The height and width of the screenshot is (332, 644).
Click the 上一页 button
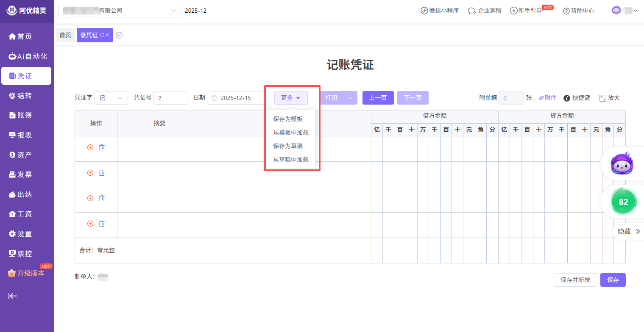click(x=378, y=98)
